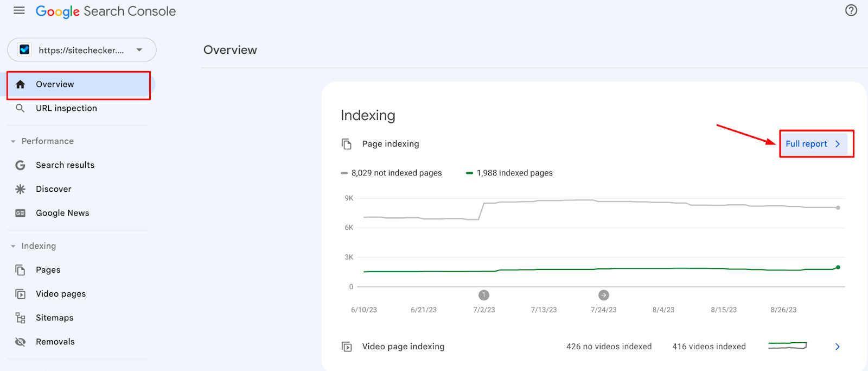Open the Video pages report
This screenshot has width=868, height=371.
point(61,294)
